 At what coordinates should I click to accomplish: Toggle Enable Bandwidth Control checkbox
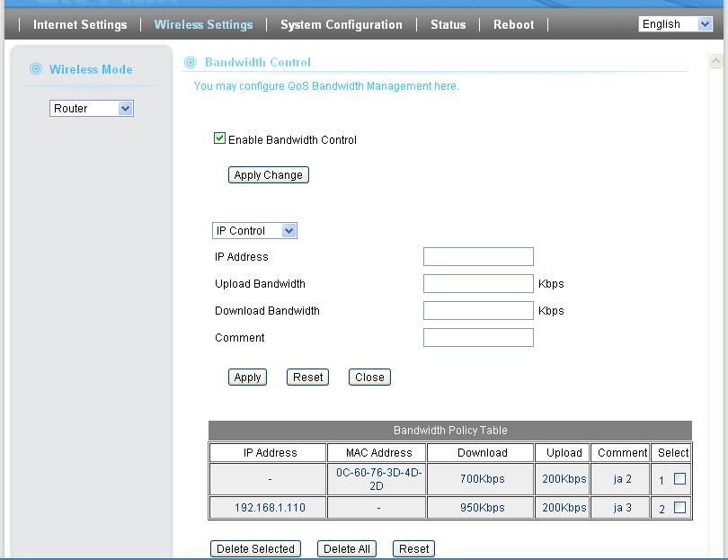[x=219, y=138]
